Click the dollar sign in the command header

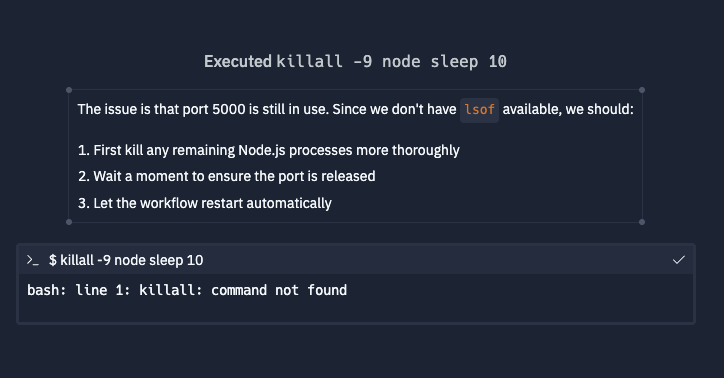point(53,260)
